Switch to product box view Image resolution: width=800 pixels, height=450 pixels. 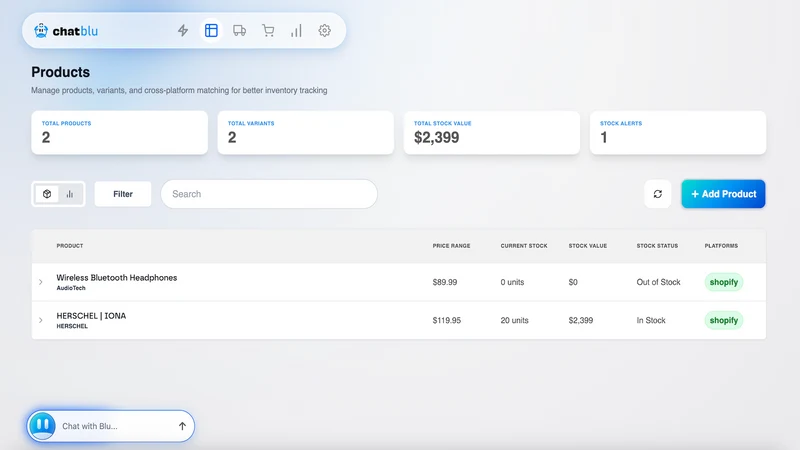click(x=47, y=194)
